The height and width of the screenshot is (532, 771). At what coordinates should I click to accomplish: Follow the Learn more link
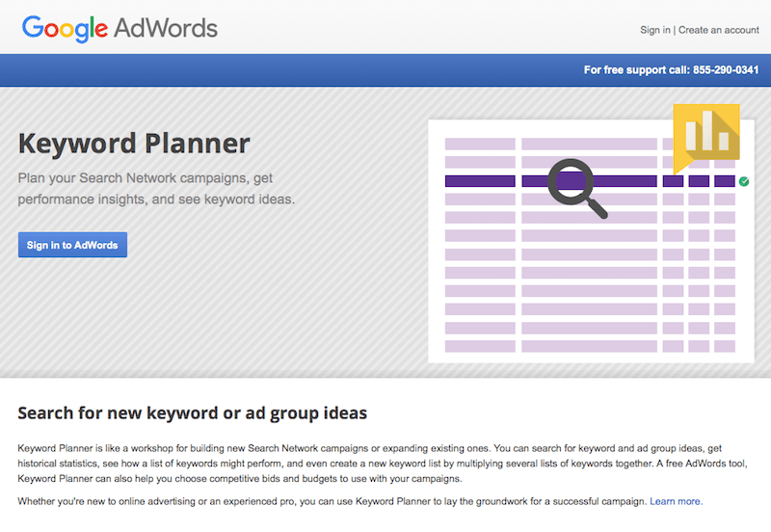pos(677,501)
